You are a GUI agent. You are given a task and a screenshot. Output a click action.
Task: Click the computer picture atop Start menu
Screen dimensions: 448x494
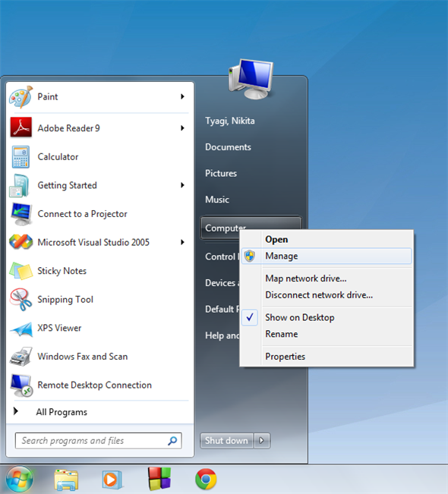point(251,79)
